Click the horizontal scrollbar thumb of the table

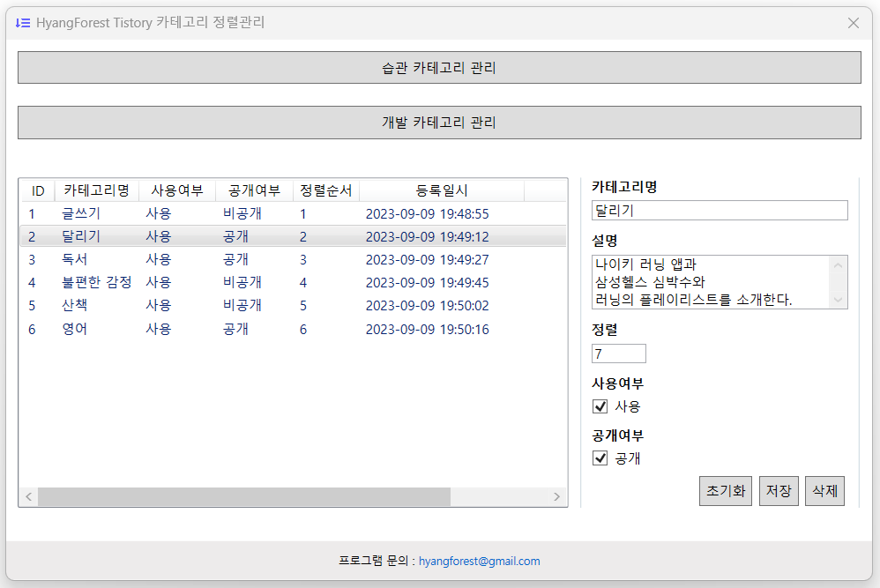pos(244,496)
